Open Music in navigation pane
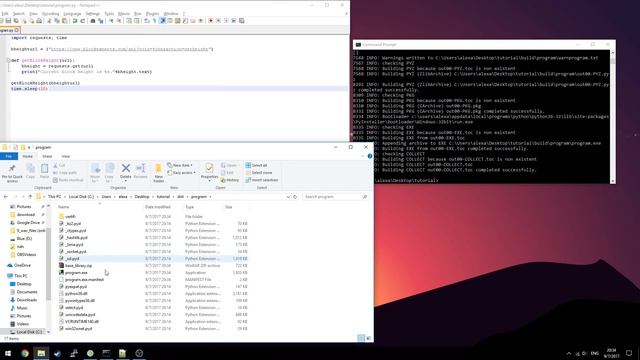Image resolution: width=640 pixels, height=360 pixels. (x=22, y=308)
